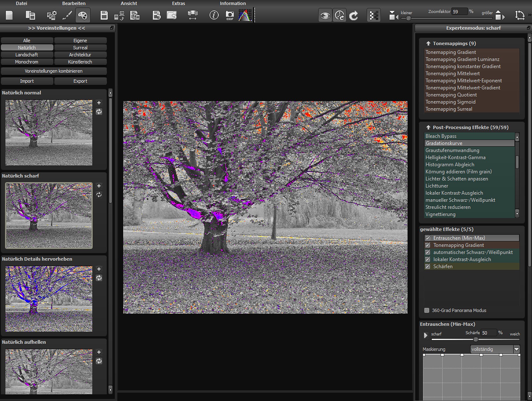
Task: Click the Schärfe slider handle
Action: [x=476, y=339]
